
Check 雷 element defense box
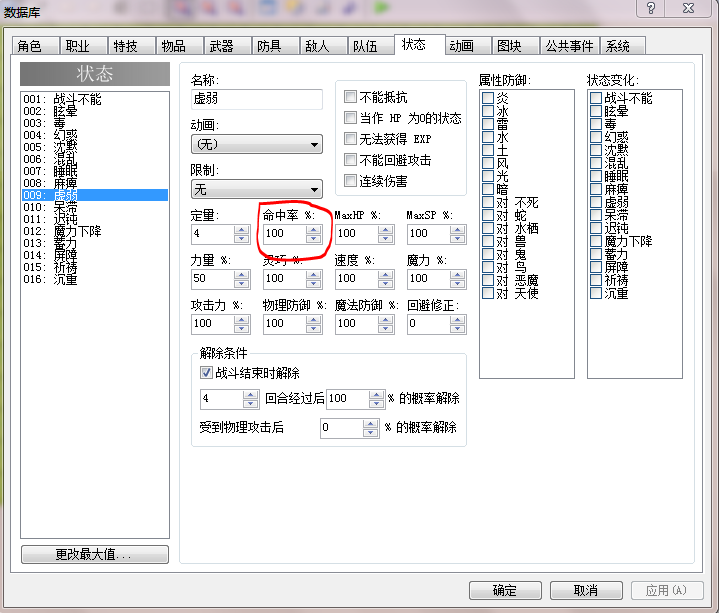coord(488,124)
